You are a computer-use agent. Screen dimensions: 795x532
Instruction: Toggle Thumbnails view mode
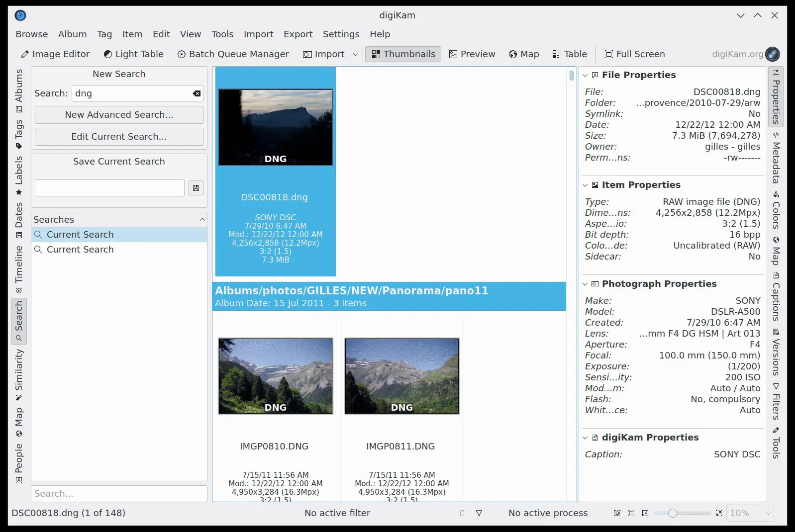point(403,54)
